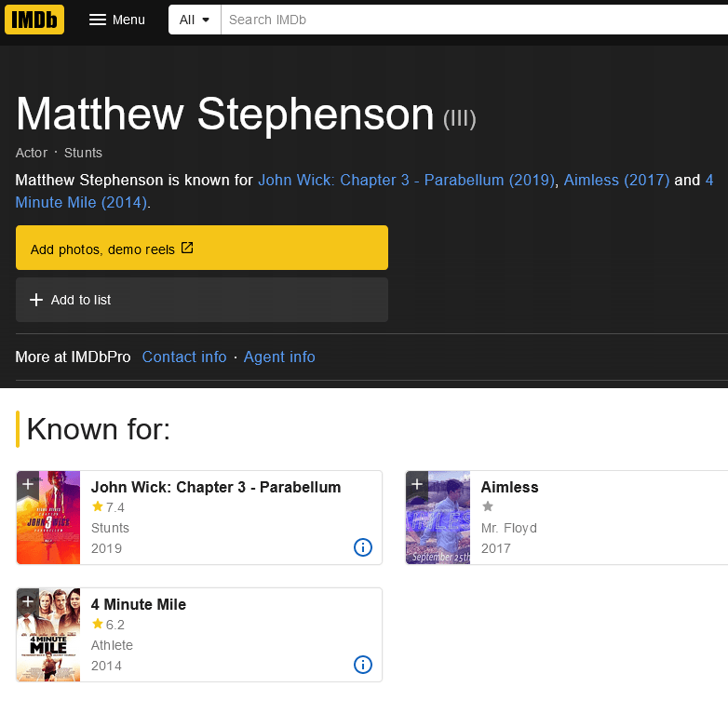This screenshot has height=714, width=728.
Task: Open Contact info on IMDbPro
Action: tap(184, 357)
